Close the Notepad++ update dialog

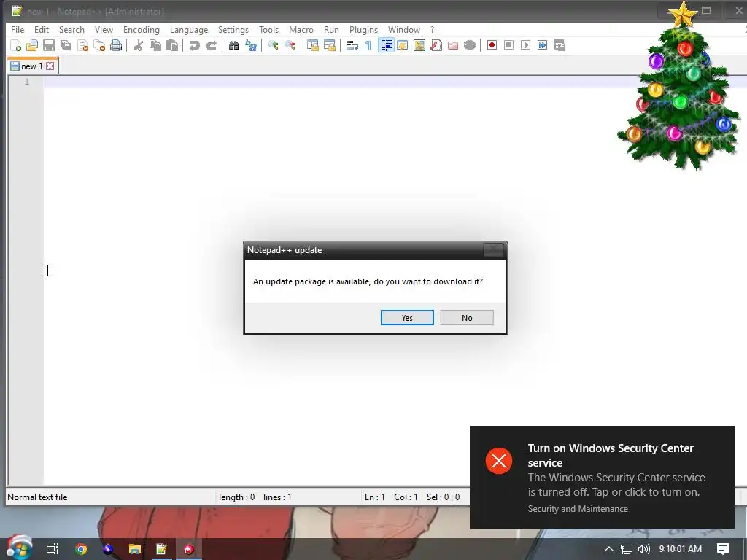coord(494,249)
